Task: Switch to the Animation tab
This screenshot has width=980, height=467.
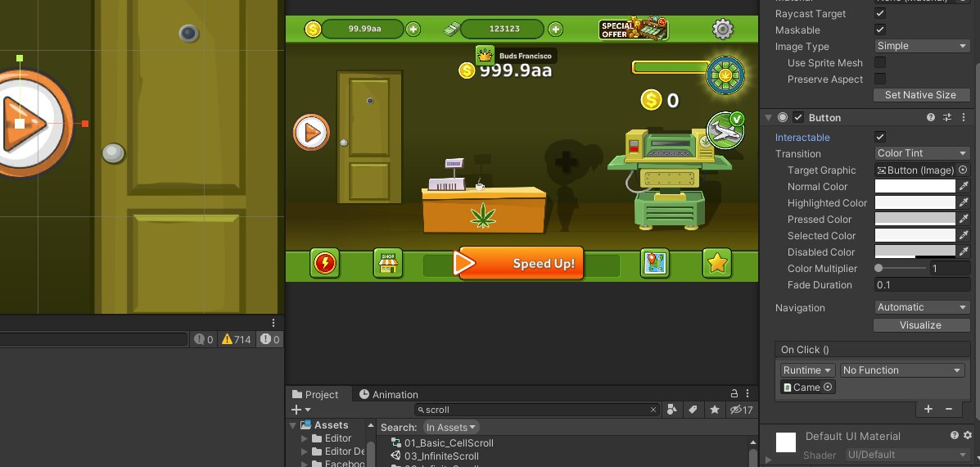Action: (389, 394)
